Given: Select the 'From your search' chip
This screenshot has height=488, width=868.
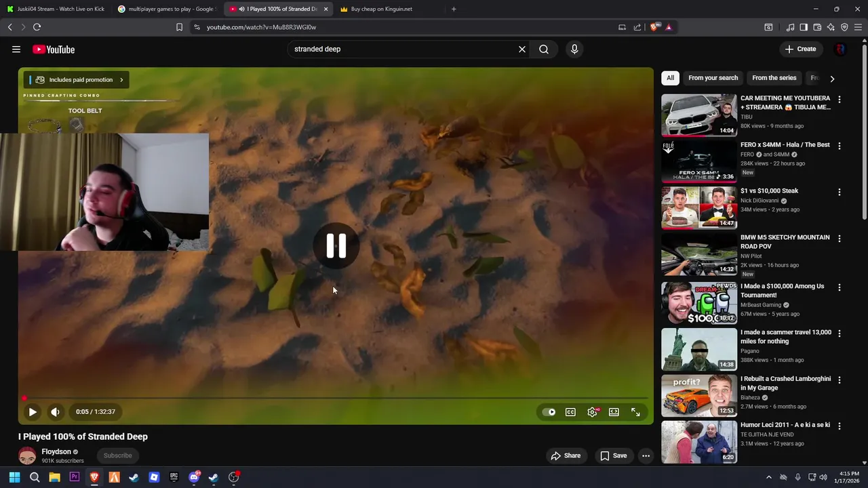Looking at the screenshot, I should 713,78.
